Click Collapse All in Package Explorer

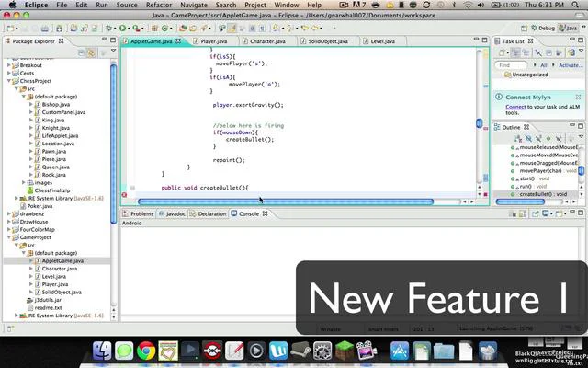[x=81, y=53]
